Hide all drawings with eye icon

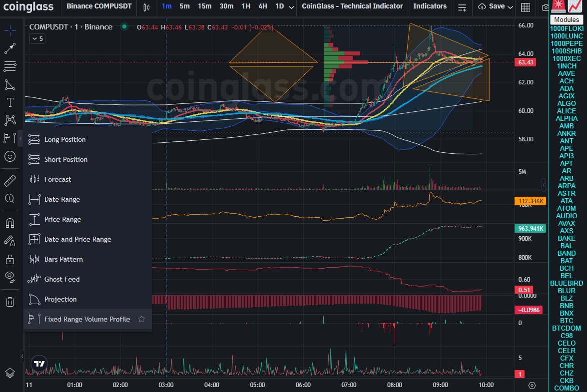(x=10, y=277)
